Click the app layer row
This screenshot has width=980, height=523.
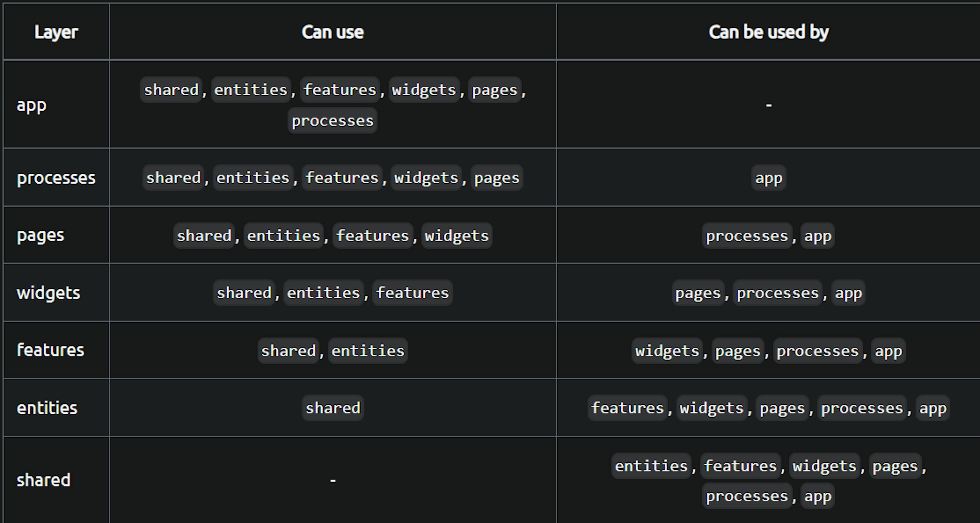[490, 102]
